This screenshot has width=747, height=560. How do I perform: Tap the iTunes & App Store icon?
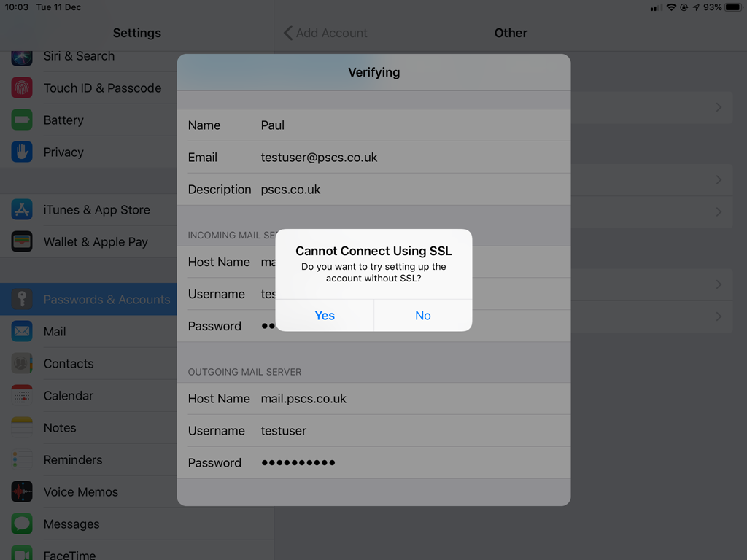[x=22, y=210]
